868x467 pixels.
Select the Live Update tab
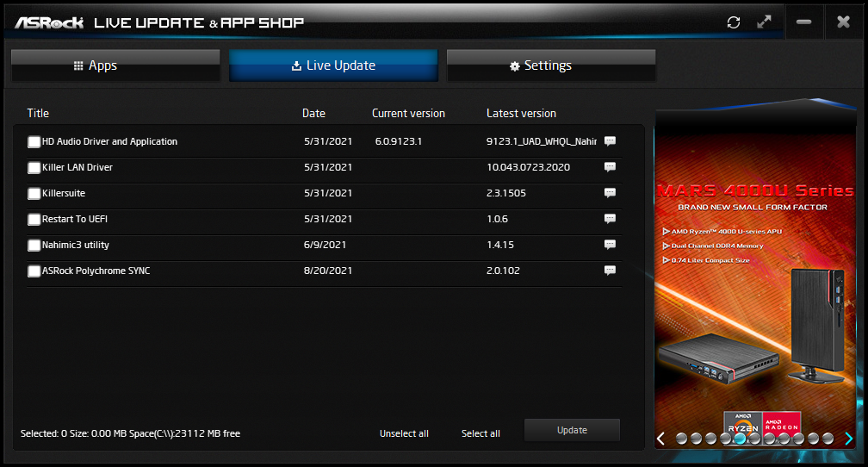click(x=333, y=65)
